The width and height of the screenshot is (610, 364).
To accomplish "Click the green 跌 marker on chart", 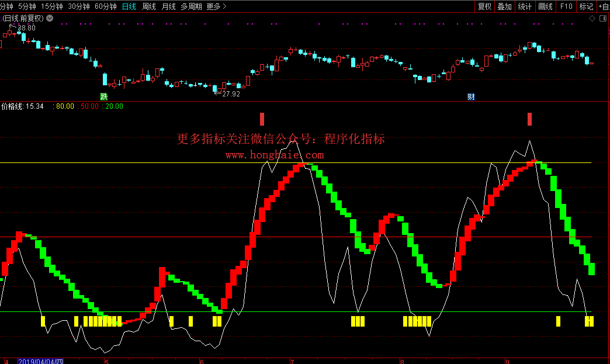I will tap(104, 97).
